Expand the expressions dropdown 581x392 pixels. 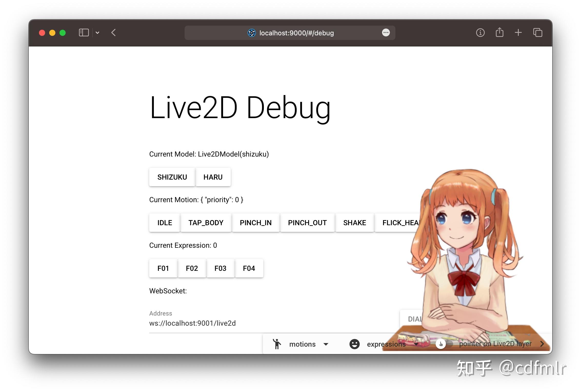pos(416,344)
